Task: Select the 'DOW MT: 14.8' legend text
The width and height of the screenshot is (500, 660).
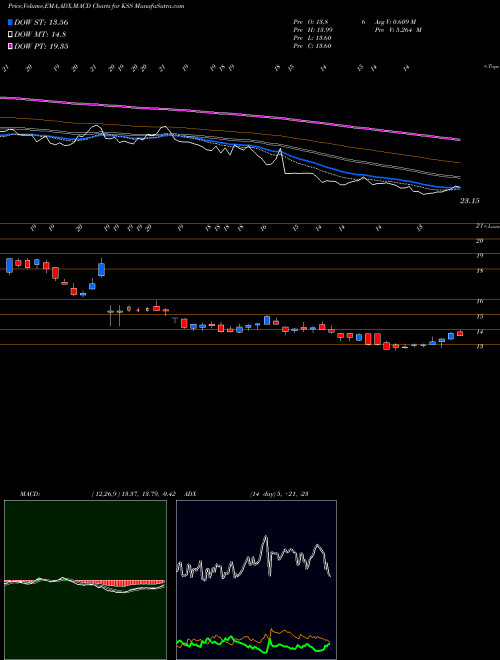Action: [40, 35]
